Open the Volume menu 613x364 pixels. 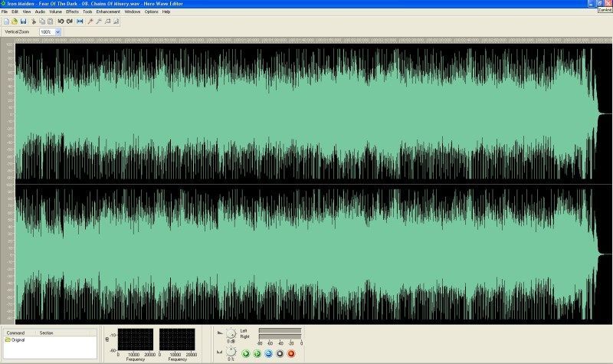pos(55,11)
